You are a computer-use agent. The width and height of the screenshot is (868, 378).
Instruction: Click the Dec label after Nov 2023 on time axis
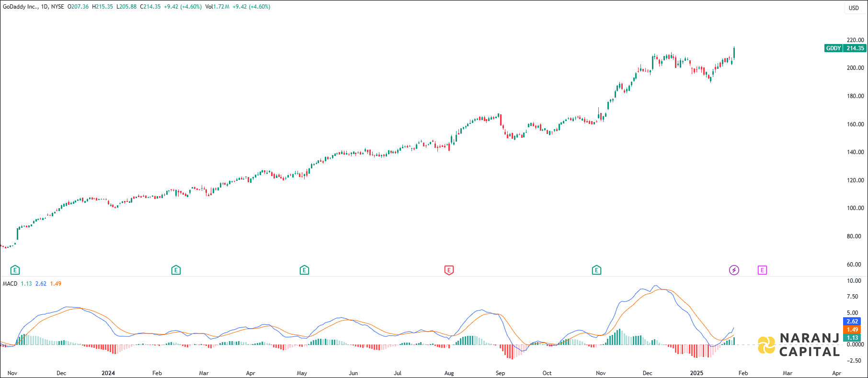61,373
